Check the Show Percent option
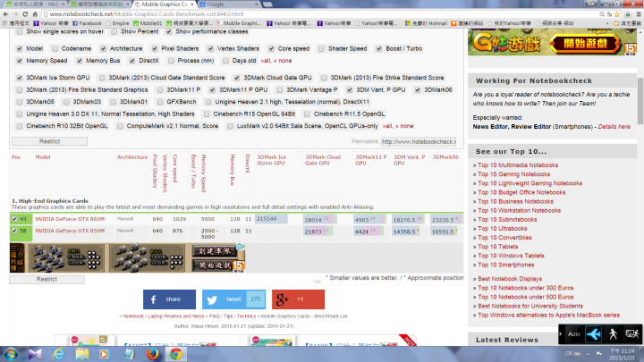 pos(114,31)
